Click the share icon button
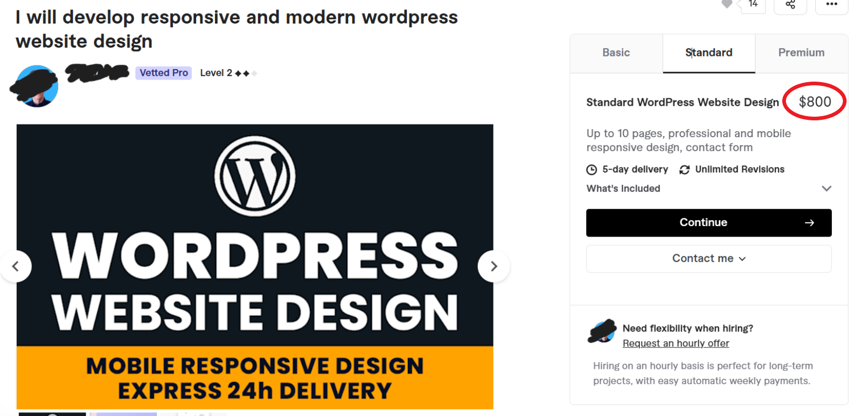The width and height of the screenshot is (868, 416). 790,5
